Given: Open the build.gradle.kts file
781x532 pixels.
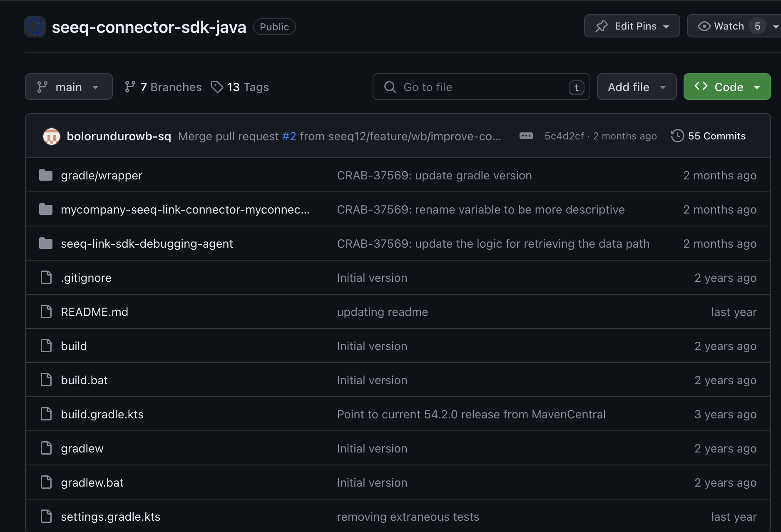Looking at the screenshot, I should pyautogui.click(x=102, y=414).
